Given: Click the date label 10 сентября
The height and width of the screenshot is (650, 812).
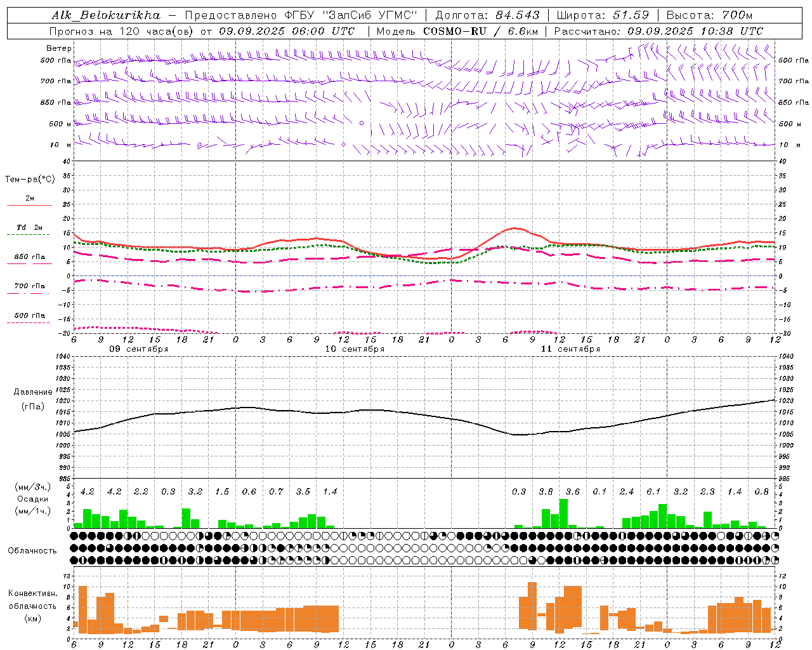Looking at the screenshot, I should (355, 349).
